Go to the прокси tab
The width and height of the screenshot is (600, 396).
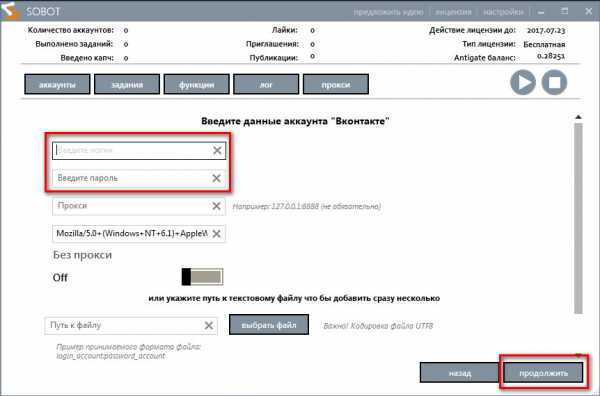click(x=336, y=84)
